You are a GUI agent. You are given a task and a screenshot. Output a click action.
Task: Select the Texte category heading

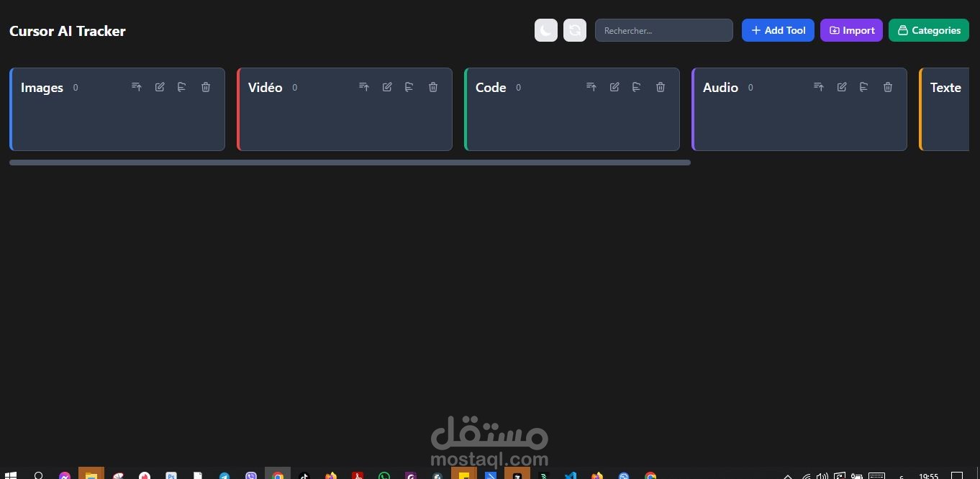pyautogui.click(x=945, y=88)
